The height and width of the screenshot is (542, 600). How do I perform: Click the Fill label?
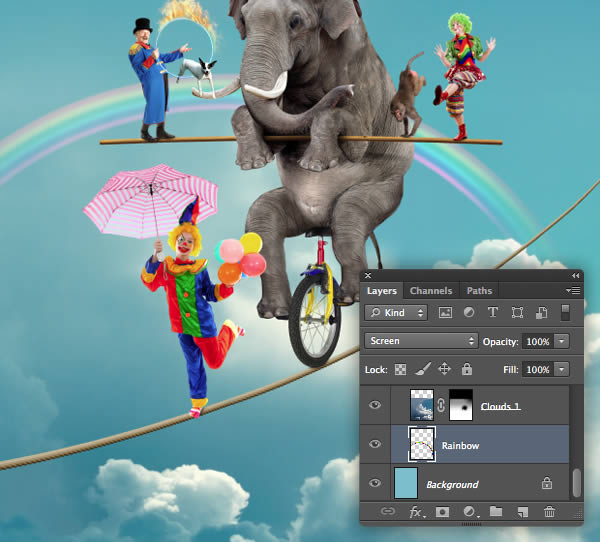pos(510,370)
